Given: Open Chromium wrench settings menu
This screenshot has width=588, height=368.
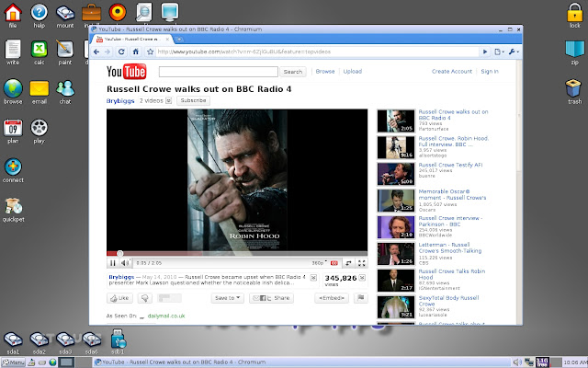Looking at the screenshot, I should click(514, 52).
